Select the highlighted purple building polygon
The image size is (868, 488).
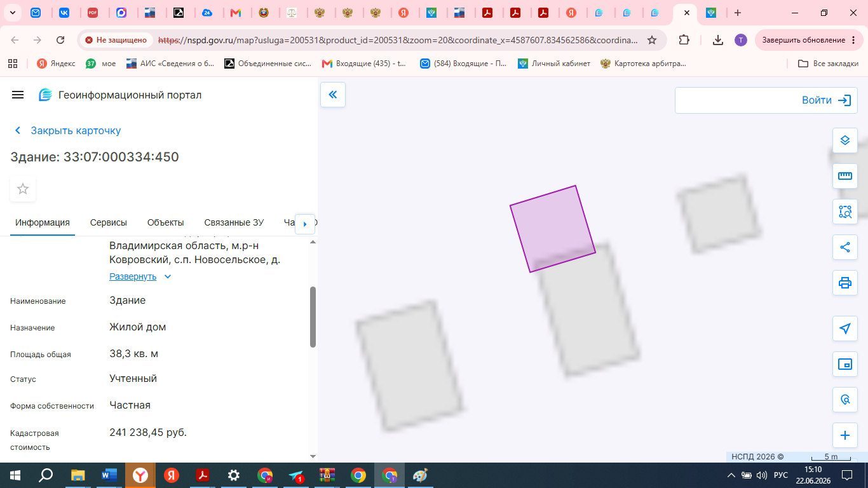pos(552,229)
